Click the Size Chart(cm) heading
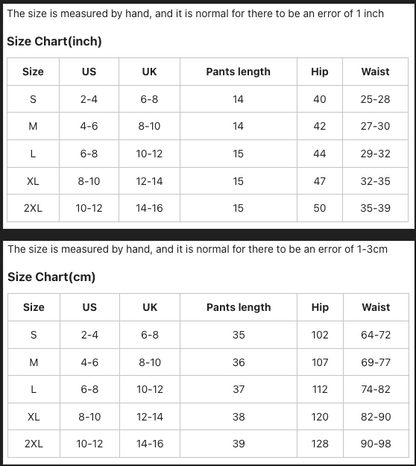 coord(52,277)
